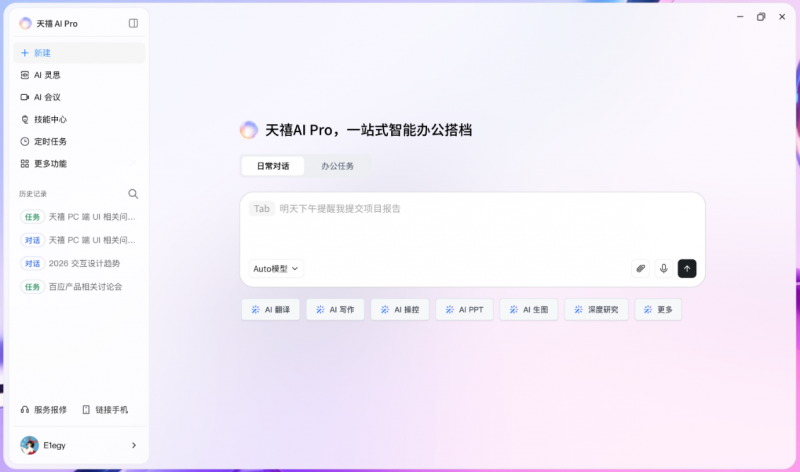800x472 pixels.
Task: Select the AI PPT shortcut
Action: 464,310
